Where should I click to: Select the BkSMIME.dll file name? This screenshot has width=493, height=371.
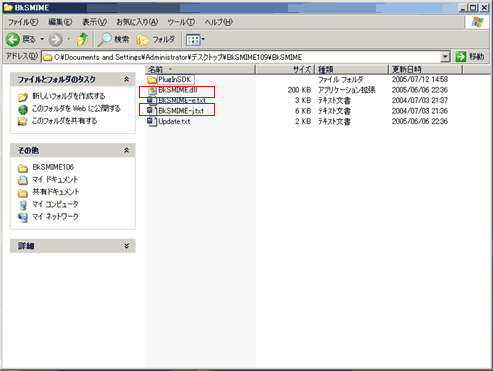point(178,90)
